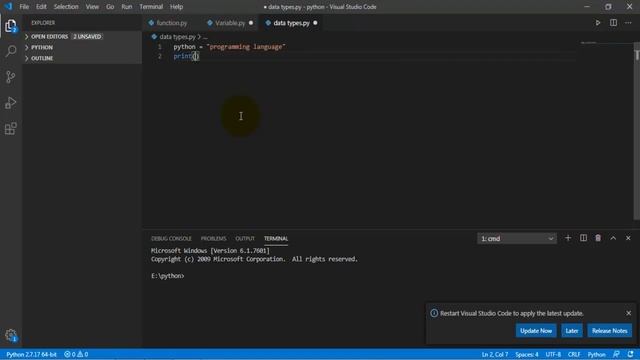640x360 pixels.
Task: Split the terminal panel
Action: click(583, 238)
